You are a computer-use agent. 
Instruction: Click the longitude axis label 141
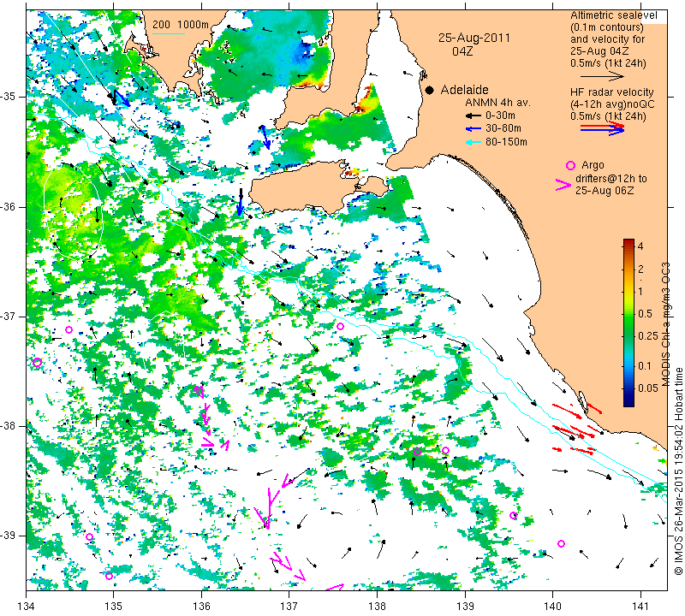(x=640, y=607)
